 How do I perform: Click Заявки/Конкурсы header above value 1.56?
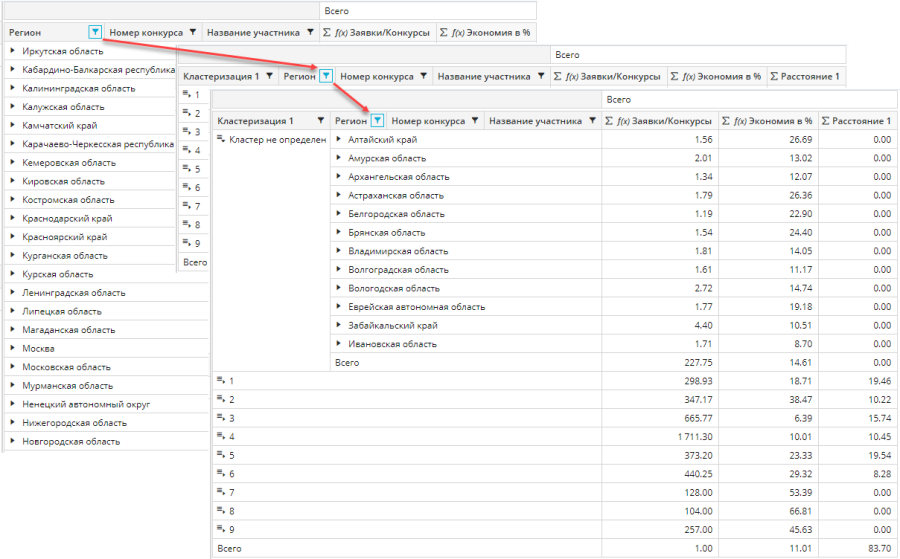pos(660,121)
